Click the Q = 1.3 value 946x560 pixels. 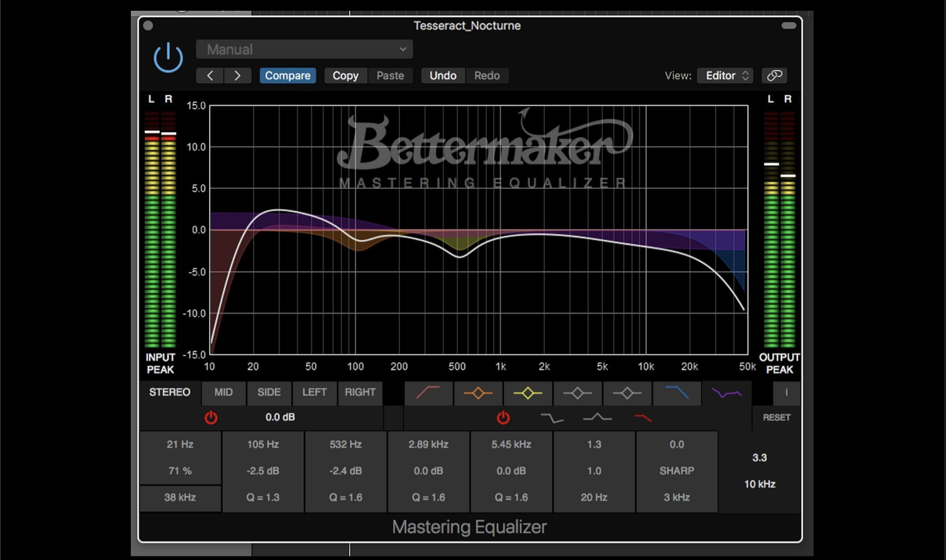tap(263, 498)
